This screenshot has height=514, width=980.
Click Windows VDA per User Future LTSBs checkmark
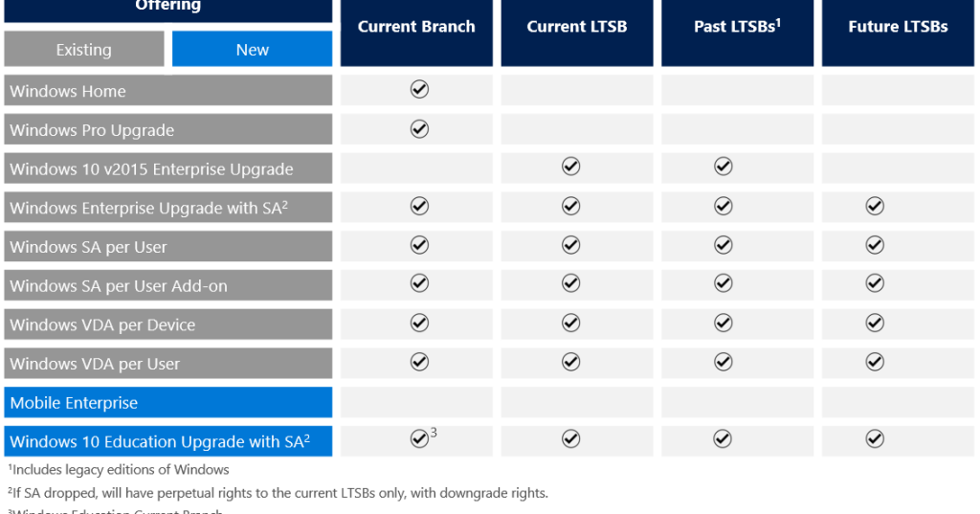(875, 361)
